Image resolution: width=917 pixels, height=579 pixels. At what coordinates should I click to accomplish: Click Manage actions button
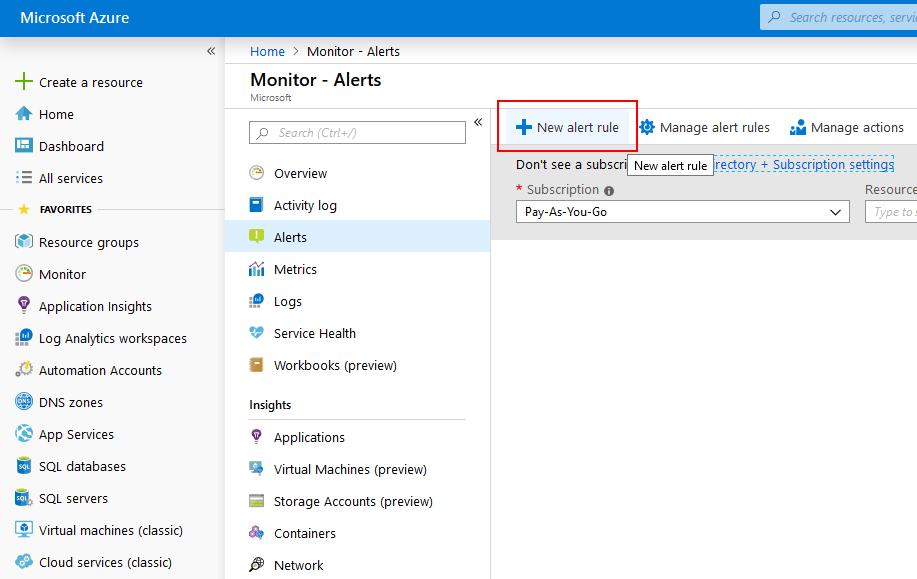pos(846,127)
